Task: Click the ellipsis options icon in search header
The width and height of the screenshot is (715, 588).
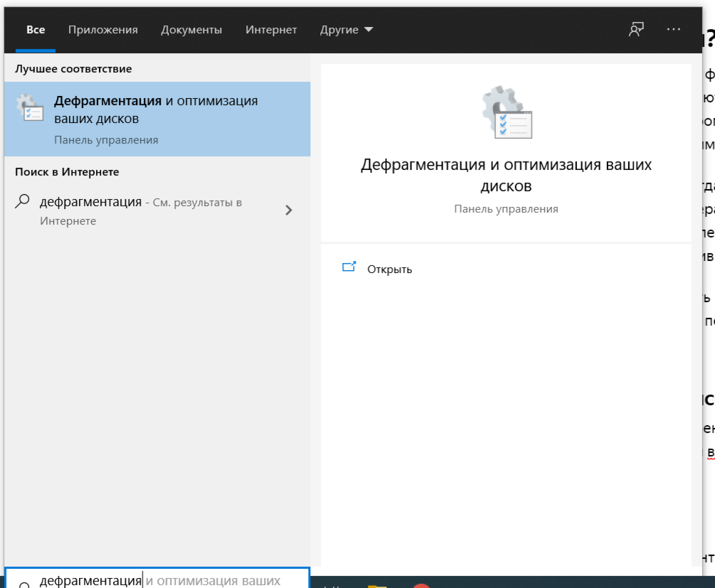Action: [673, 30]
